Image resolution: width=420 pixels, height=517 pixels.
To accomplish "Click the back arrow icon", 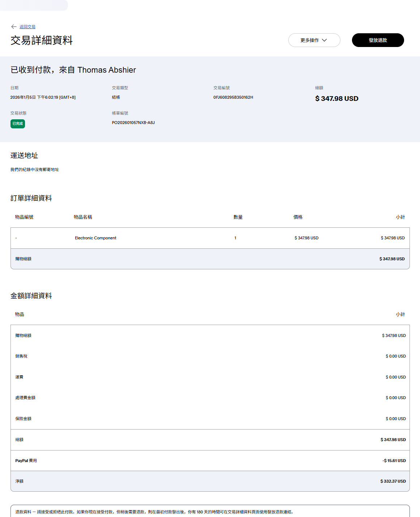I will (14, 27).
